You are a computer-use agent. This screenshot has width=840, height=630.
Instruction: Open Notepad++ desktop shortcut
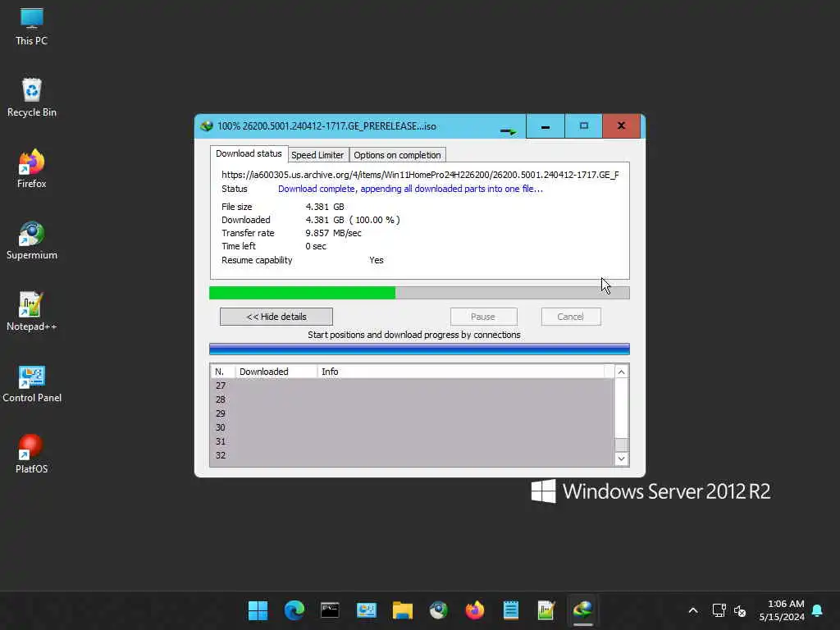point(31,311)
